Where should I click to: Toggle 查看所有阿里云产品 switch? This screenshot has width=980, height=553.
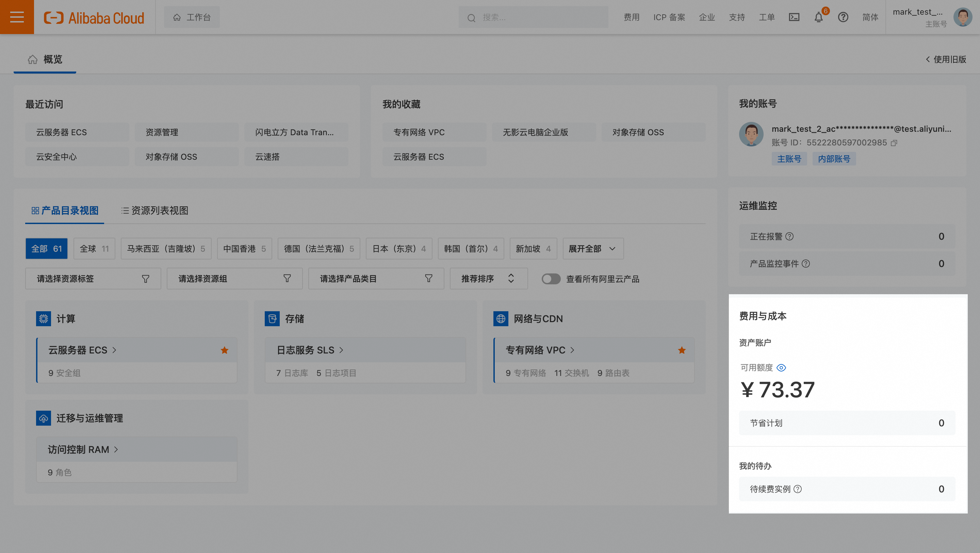pyautogui.click(x=551, y=279)
